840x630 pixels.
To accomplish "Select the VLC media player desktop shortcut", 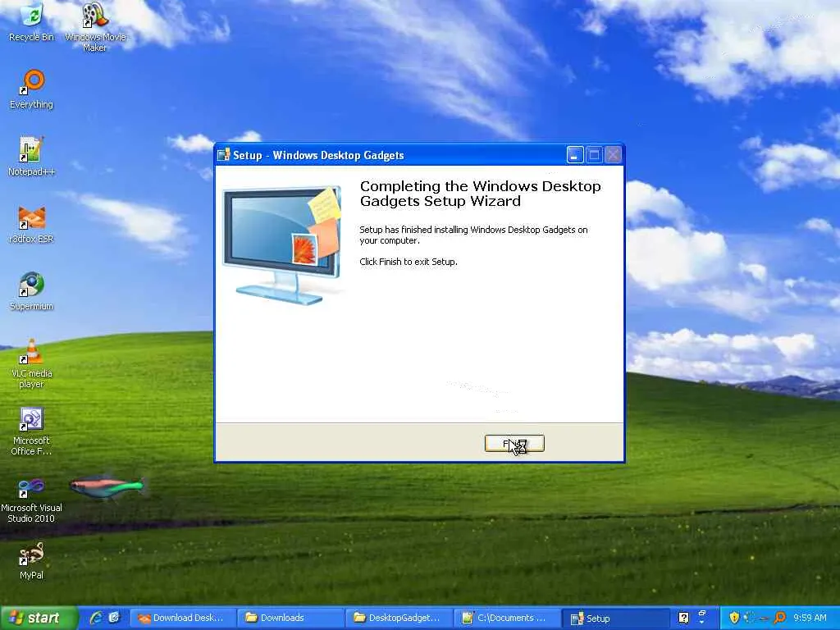I will [32, 363].
